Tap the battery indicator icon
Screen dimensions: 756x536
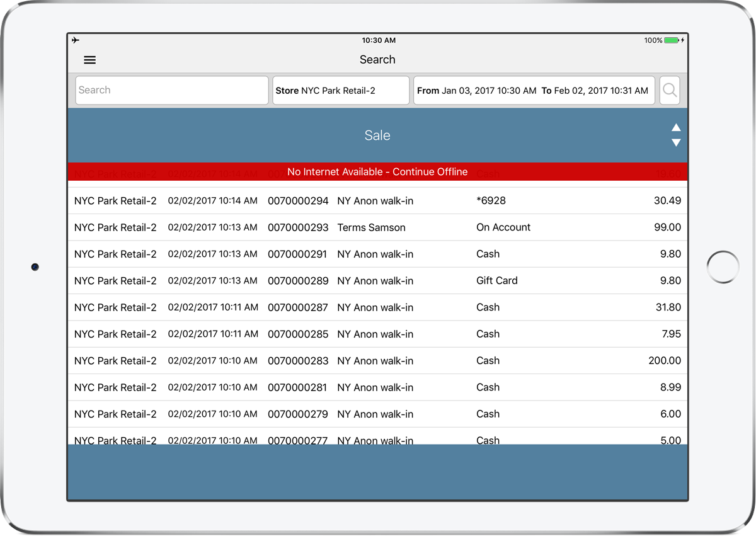click(673, 40)
